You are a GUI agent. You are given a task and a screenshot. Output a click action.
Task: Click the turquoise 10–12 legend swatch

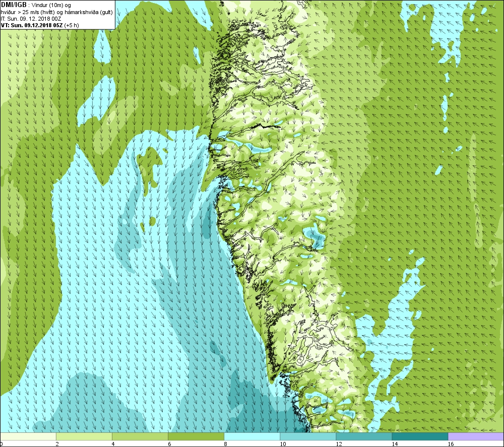coord(308,436)
